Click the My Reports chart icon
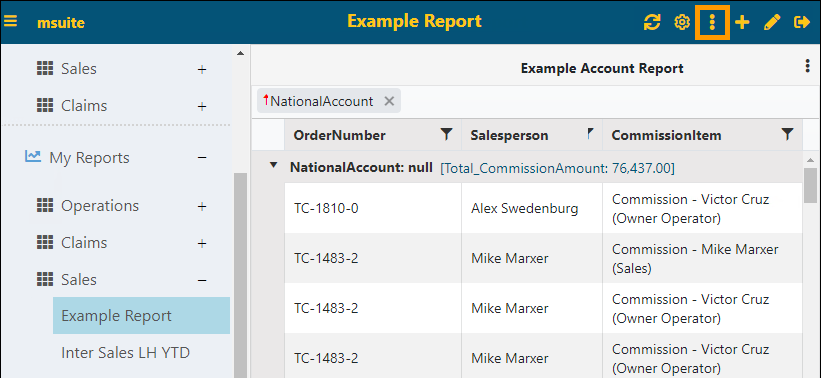Image resolution: width=821 pixels, height=378 pixels. click(x=32, y=156)
